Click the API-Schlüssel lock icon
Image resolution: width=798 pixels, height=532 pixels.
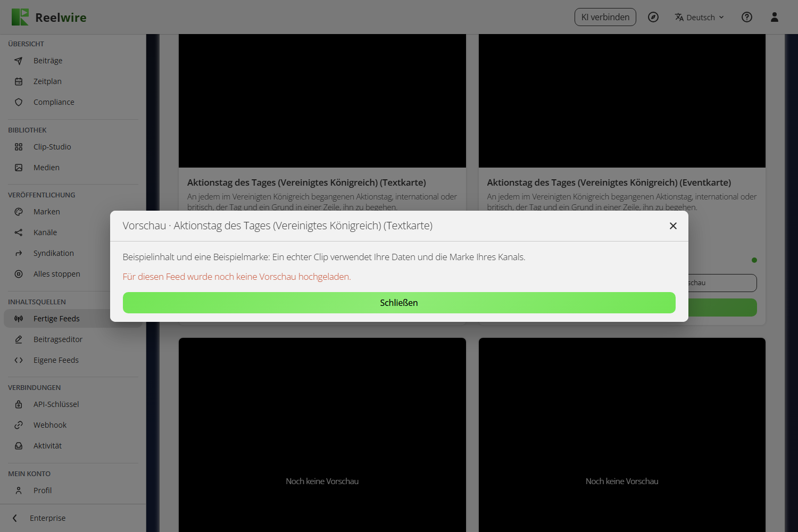tap(19, 404)
